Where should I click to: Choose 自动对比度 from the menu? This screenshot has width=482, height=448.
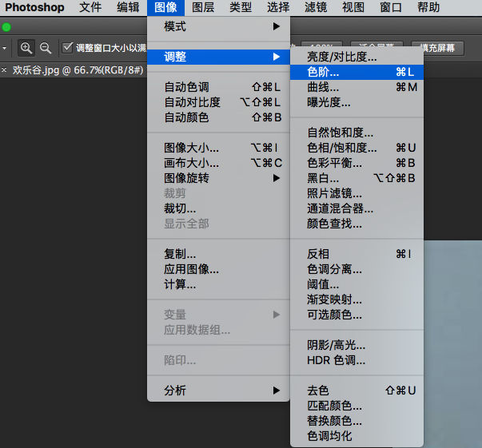pyautogui.click(x=218, y=102)
